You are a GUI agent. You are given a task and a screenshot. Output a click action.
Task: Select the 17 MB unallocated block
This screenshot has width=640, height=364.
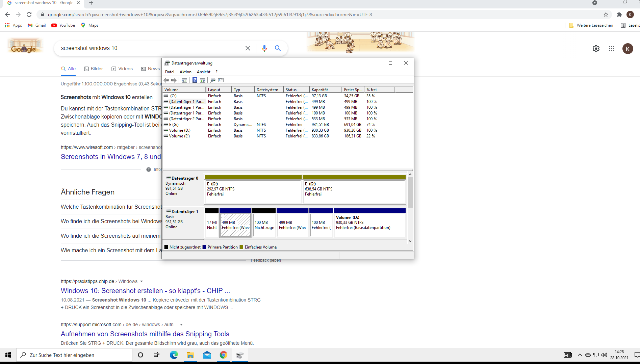(211, 223)
